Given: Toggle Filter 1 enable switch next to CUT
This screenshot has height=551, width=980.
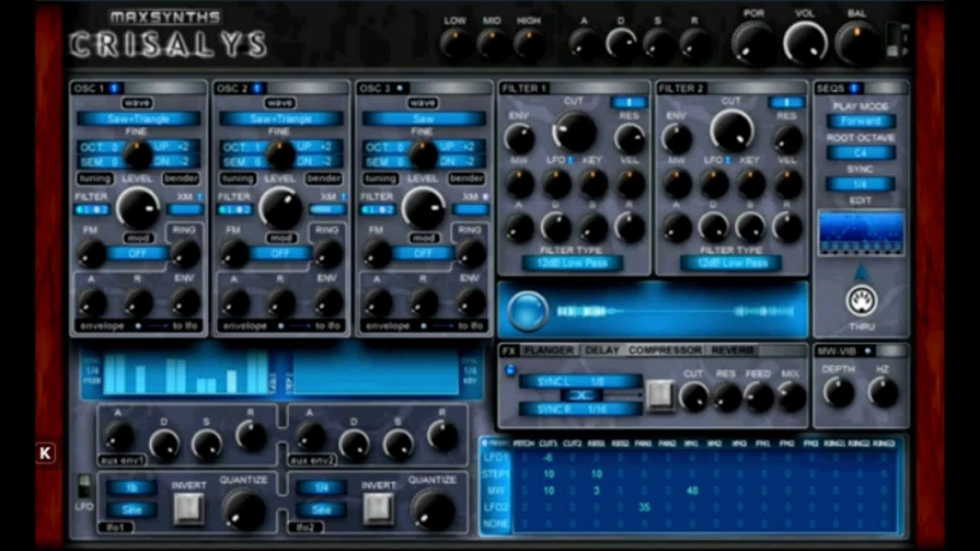Looking at the screenshot, I should (x=628, y=102).
